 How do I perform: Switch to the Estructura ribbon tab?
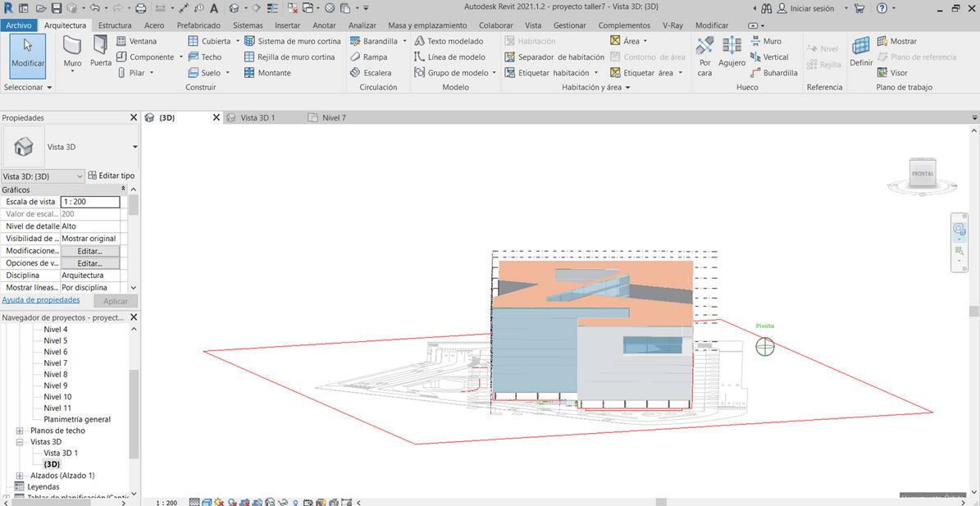tap(114, 25)
